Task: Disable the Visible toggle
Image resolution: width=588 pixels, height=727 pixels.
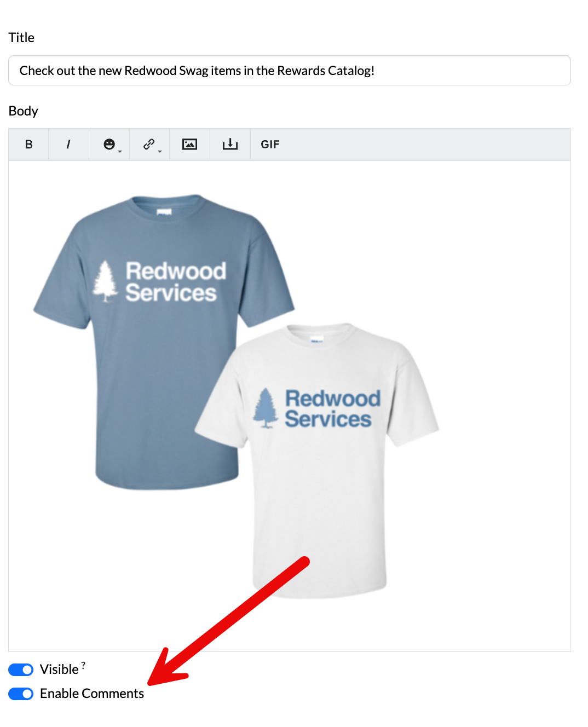Action: click(x=20, y=669)
